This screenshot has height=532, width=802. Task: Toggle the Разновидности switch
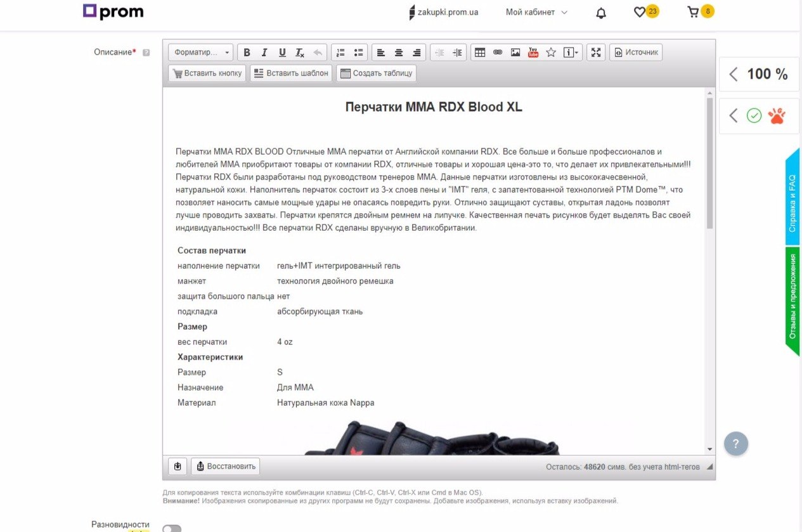pos(172,529)
